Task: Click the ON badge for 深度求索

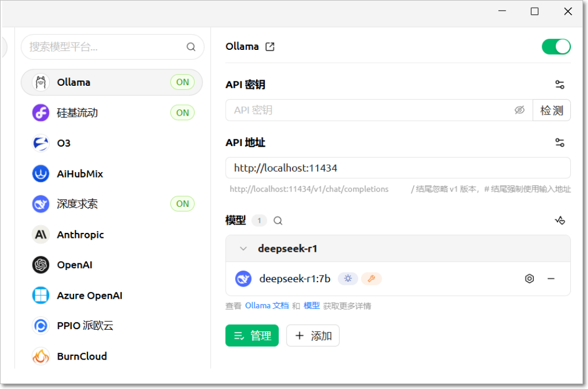Action: coord(183,204)
